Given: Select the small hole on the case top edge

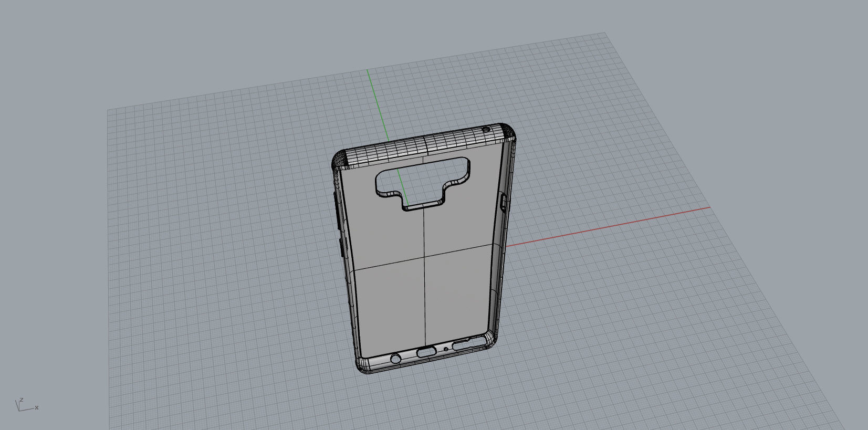Looking at the screenshot, I should coord(486,129).
